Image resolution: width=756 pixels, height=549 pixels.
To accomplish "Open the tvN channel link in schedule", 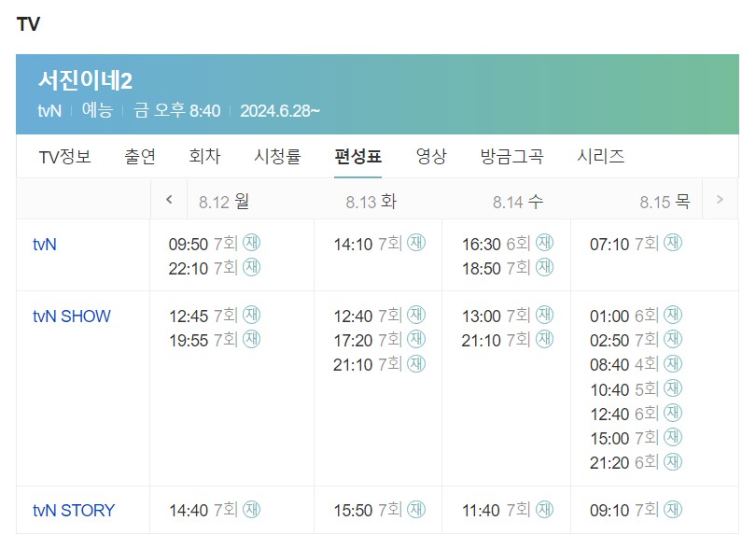I will pyautogui.click(x=45, y=245).
